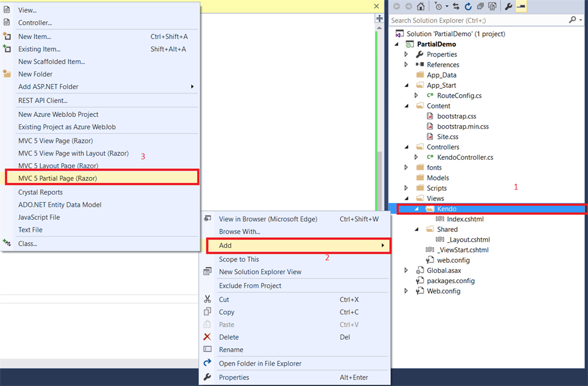Expand the Add ASP.NET Folder submenu arrow
Viewport: 588px width, 386px height.
pyautogui.click(x=193, y=87)
